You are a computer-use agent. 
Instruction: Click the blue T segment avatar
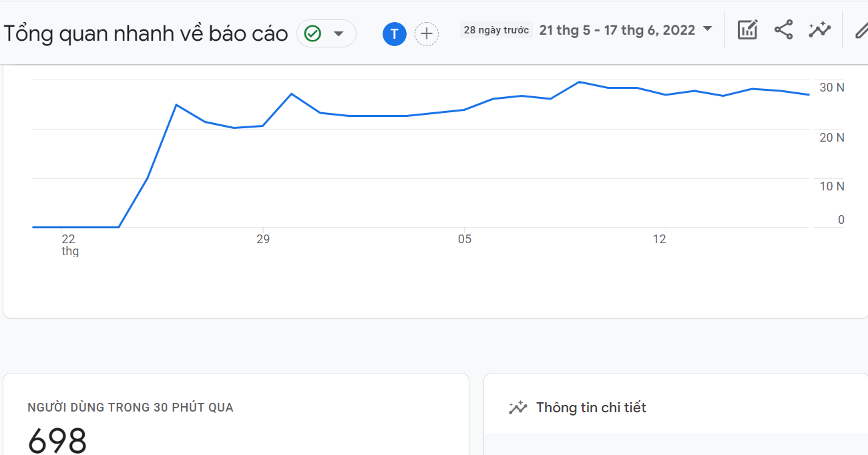[x=395, y=34]
